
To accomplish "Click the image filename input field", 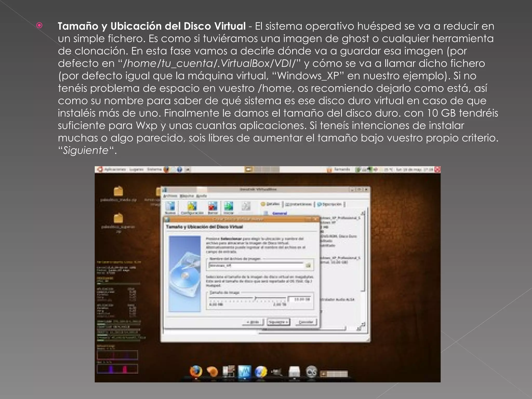I will [256, 265].
